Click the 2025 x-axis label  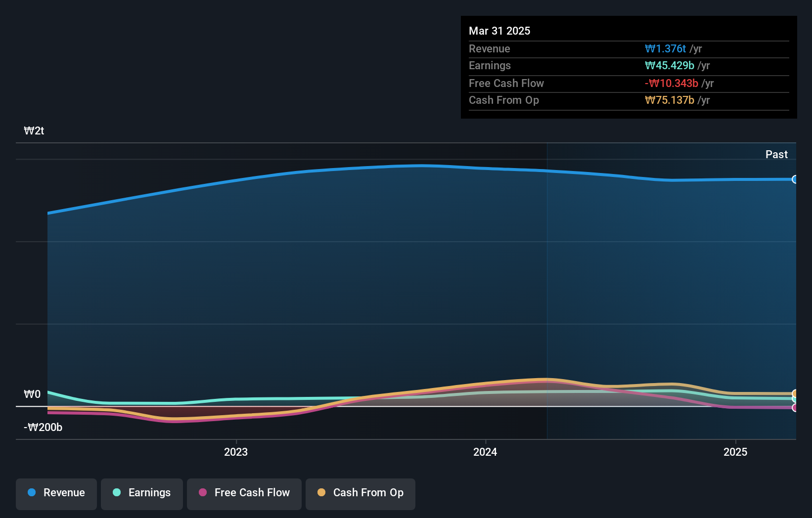[x=735, y=452]
